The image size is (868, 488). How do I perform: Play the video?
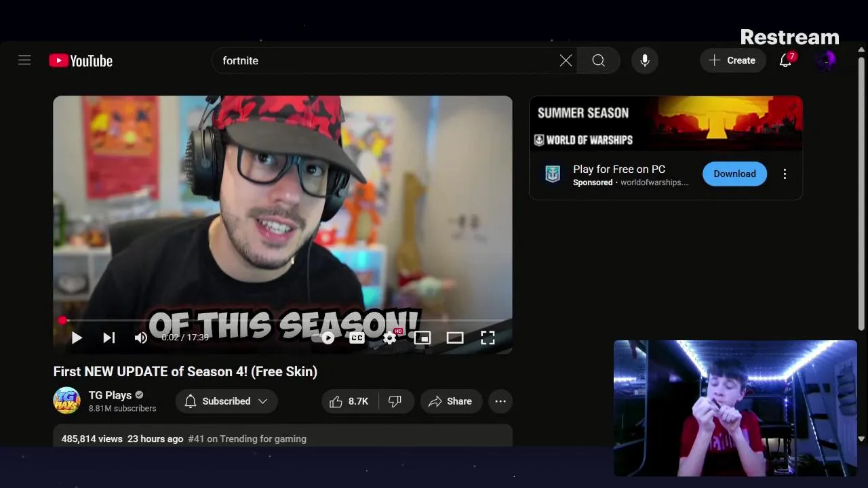coord(77,338)
